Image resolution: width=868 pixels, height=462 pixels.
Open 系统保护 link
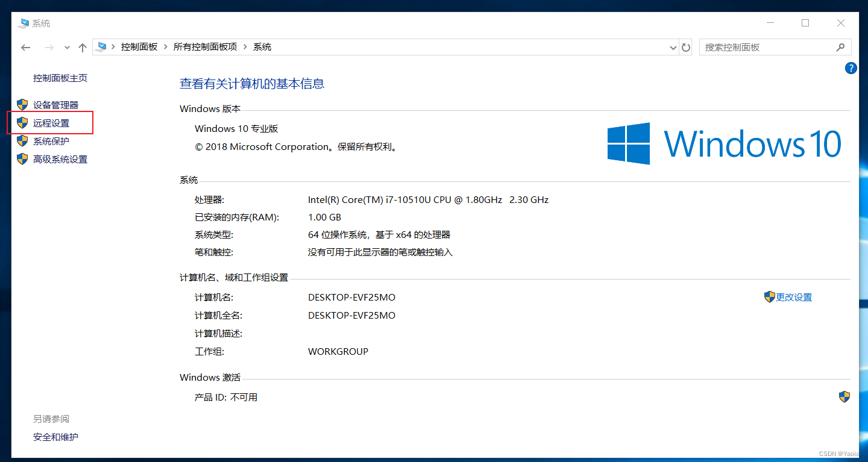pyautogui.click(x=51, y=141)
